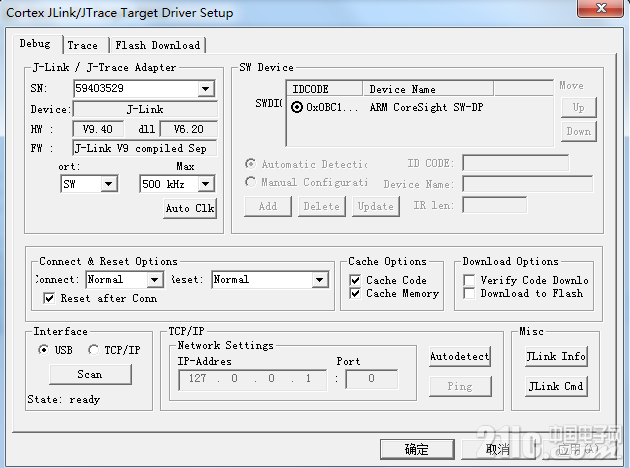Click the IR len input field
Viewport: 630px width, 468px height.
[x=495, y=205]
